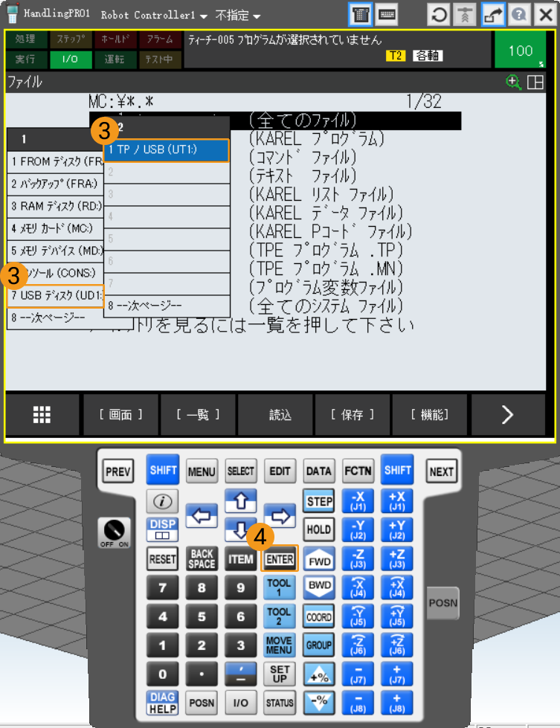Image resolution: width=560 pixels, height=728 pixels.
Task: Click the ITEM key on keypad
Action: (240, 559)
